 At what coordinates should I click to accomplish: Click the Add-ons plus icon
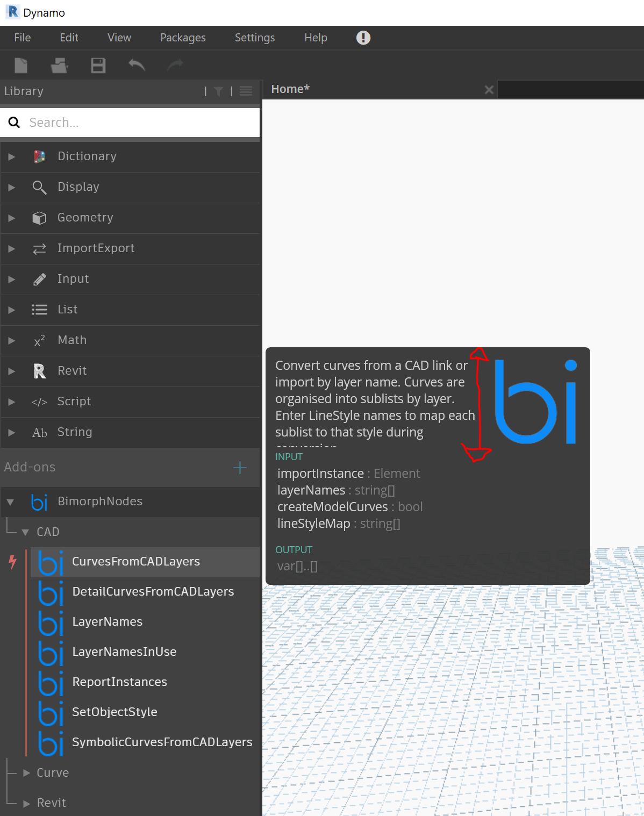point(240,468)
